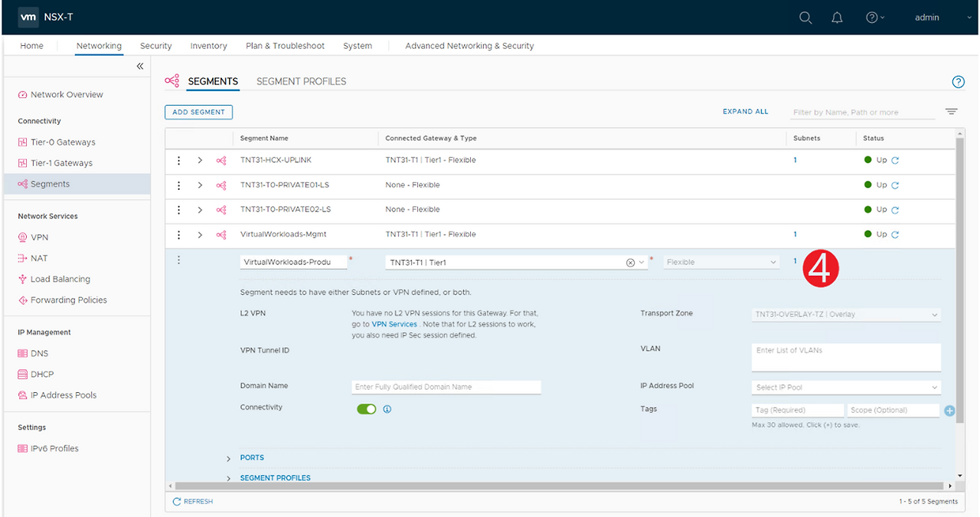Open subnets count of VirtualWorkloads-Mgmt
This screenshot has width=980, height=517.
tap(795, 234)
